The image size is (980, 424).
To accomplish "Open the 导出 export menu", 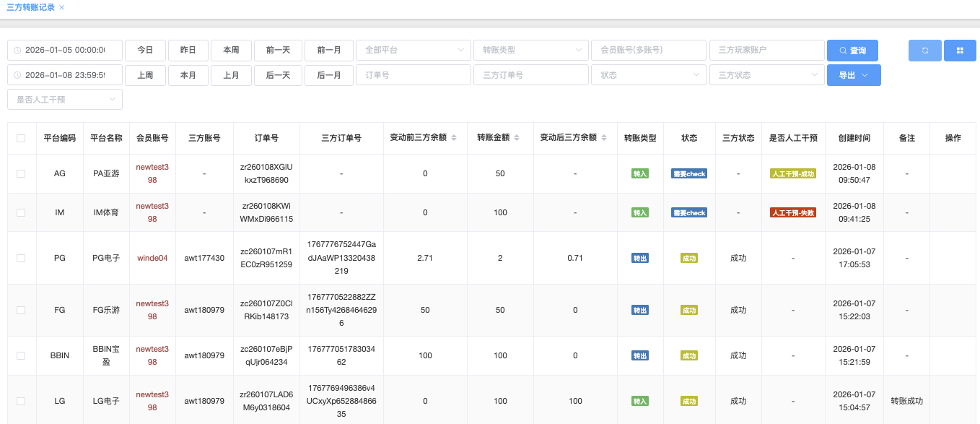I will click(x=854, y=75).
